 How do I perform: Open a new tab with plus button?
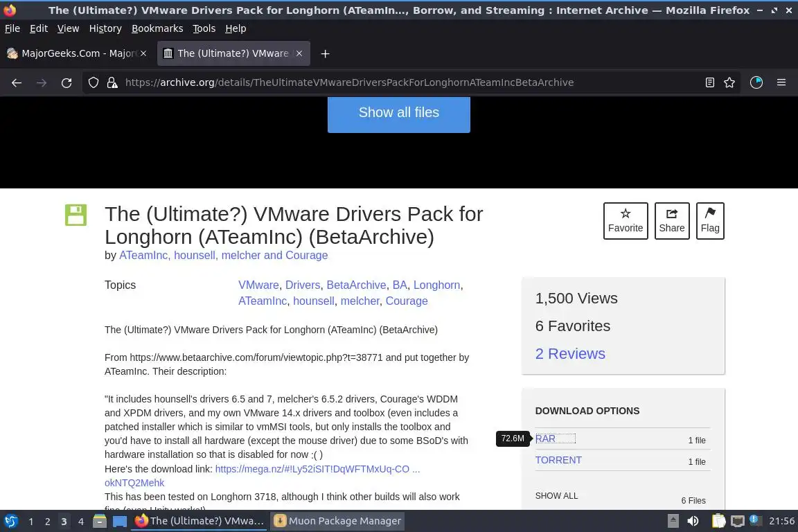pyautogui.click(x=325, y=53)
